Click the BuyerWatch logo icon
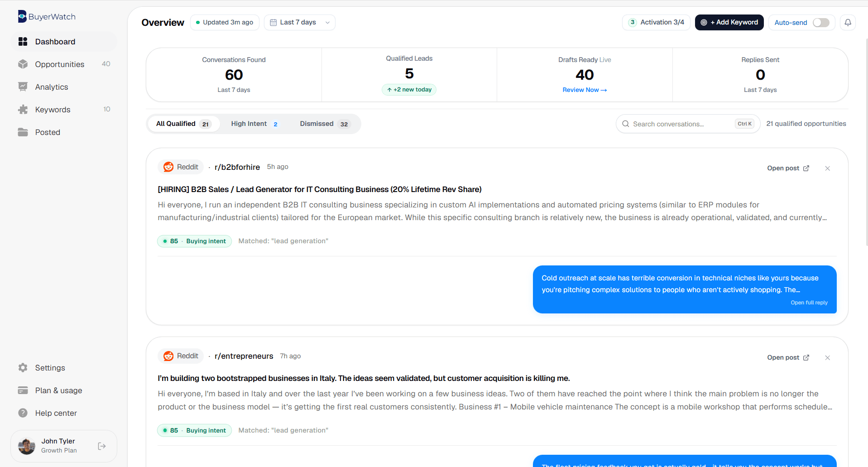868x467 pixels. [x=22, y=16]
